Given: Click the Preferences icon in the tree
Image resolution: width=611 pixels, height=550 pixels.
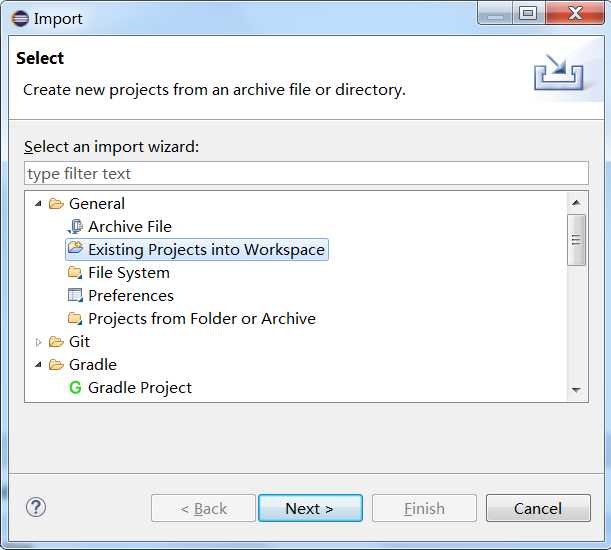Looking at the screenshot, I should [75, 296].
